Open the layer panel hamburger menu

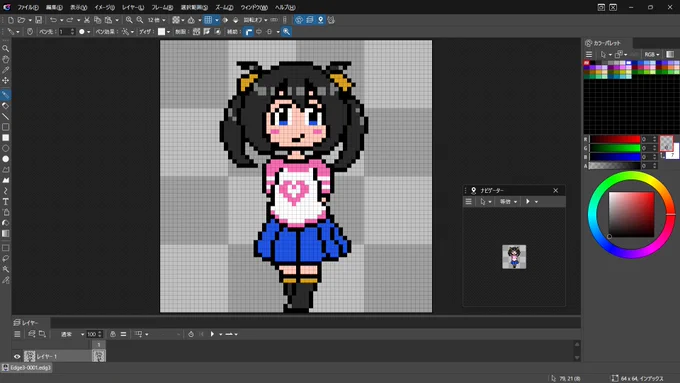(x=17, y=334)
